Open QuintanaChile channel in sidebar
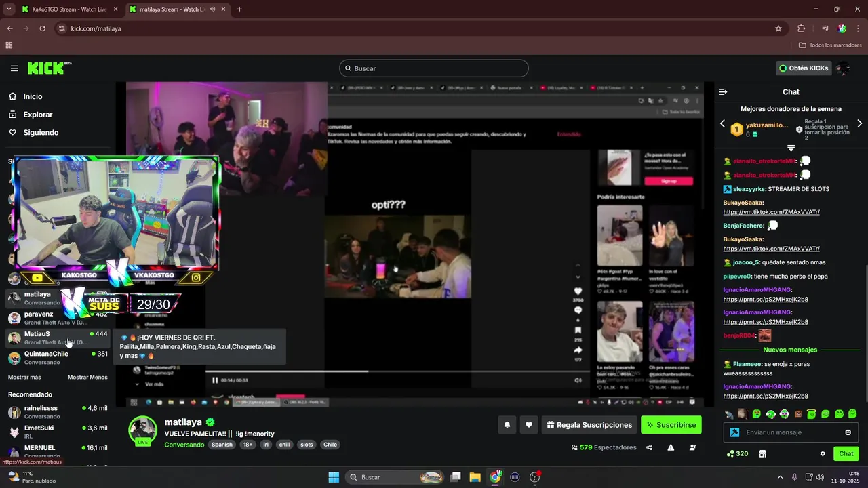 tap(58, 357)
